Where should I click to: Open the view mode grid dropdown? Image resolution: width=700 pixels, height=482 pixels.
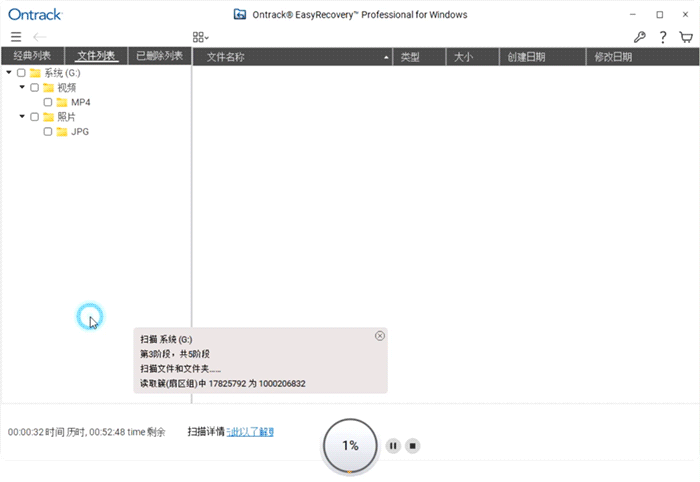(x=200, y=37)
